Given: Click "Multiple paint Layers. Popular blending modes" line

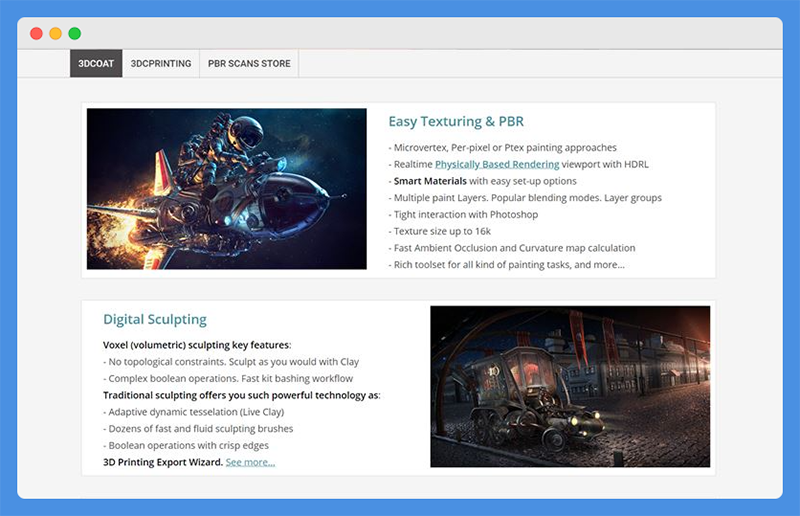Looking at the screenshot, I should pos(525,198).
